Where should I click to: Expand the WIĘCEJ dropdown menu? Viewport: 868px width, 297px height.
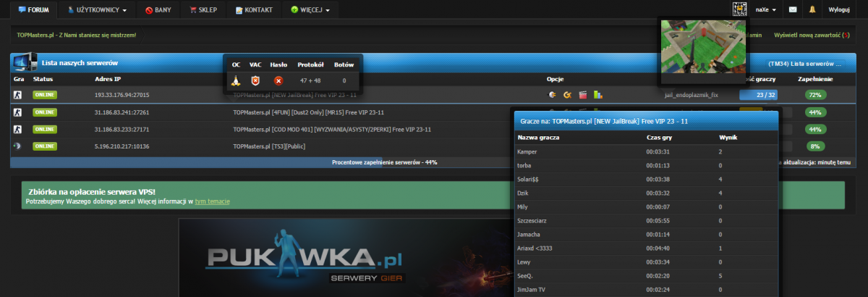[x=310, y=10]
